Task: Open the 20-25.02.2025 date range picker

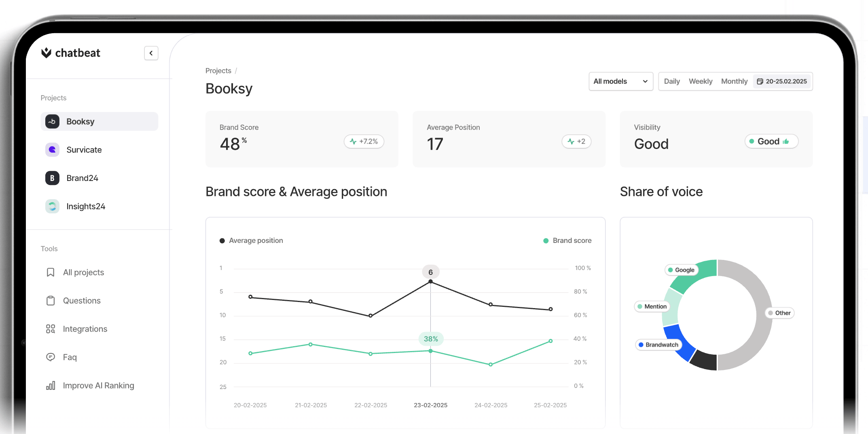Action: click(x=782, y=81)
